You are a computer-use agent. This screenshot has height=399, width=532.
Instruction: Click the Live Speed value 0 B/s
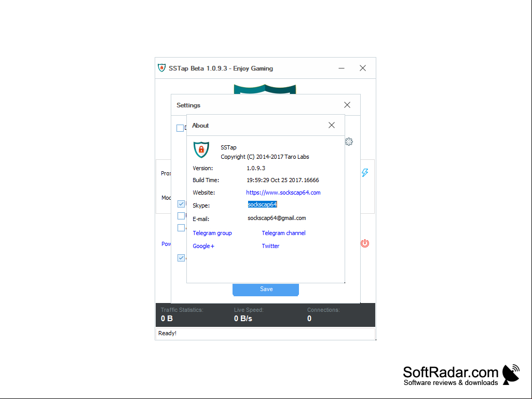pos(243,319)
